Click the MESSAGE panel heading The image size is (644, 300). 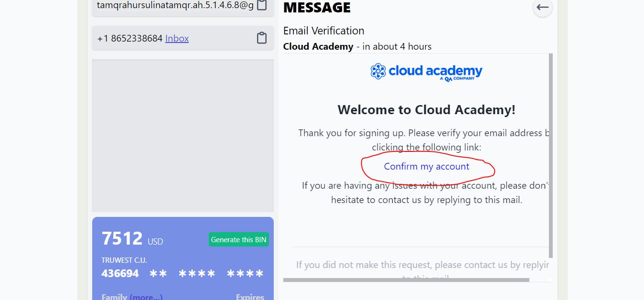coord(317,7)
